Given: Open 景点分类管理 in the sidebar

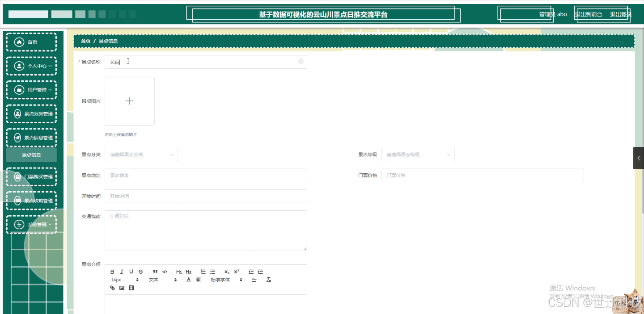Looking at the screenshot, I should [x=31, y=113].
